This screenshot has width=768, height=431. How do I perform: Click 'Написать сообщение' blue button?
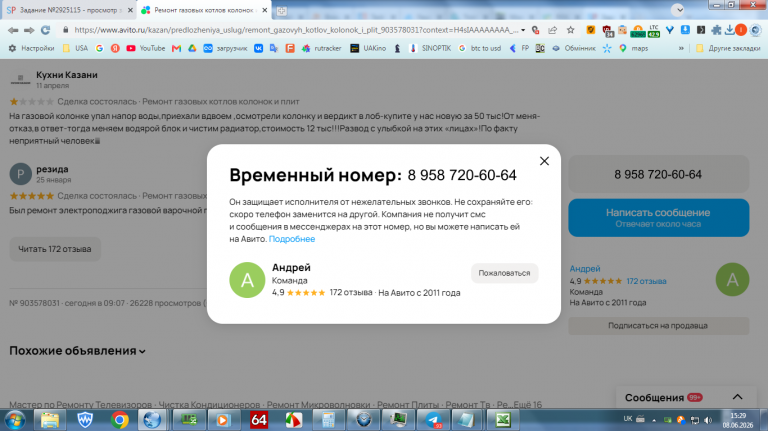658,217
